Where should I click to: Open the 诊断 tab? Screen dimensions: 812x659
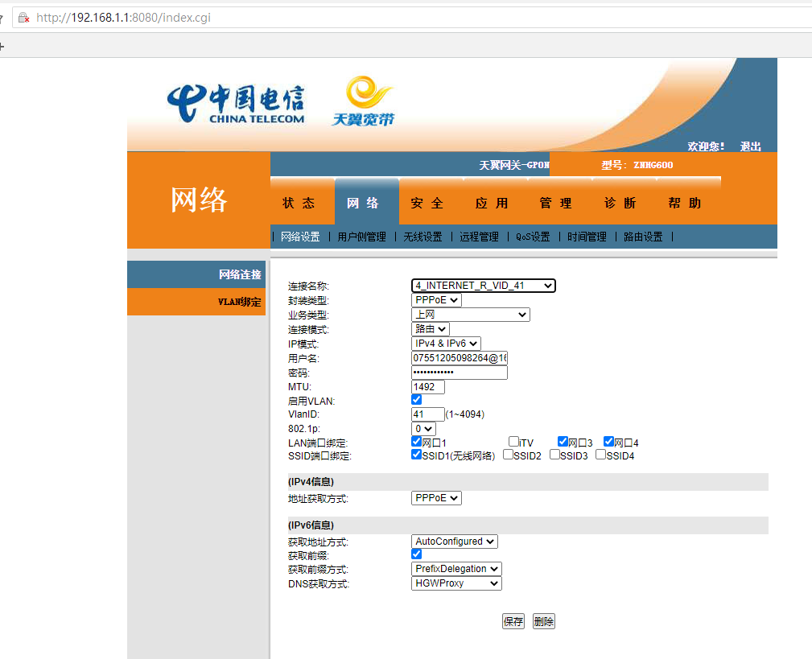tap(620, 204)
